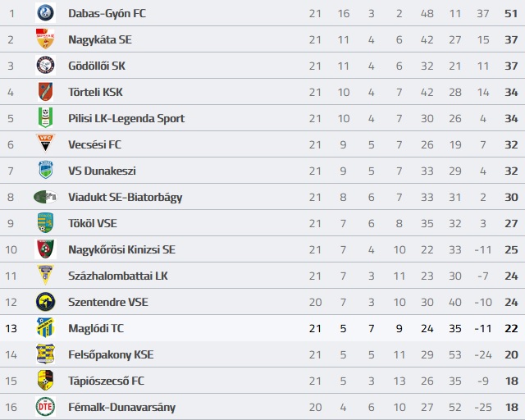
Task: Open the Szentendre VSE circular emblem
Action: tap(45, 301)
